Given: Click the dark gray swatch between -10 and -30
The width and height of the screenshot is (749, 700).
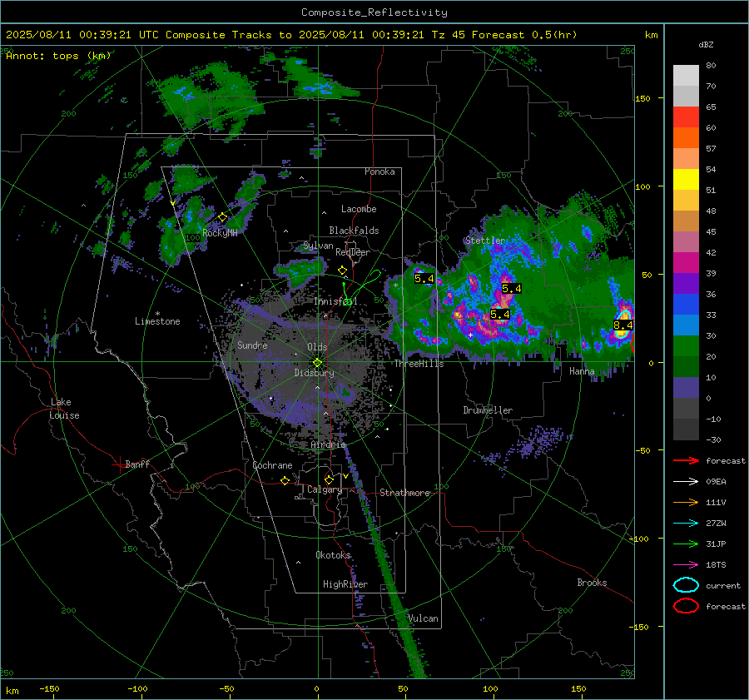Looking at the screenshot, I should pos(686,429).
